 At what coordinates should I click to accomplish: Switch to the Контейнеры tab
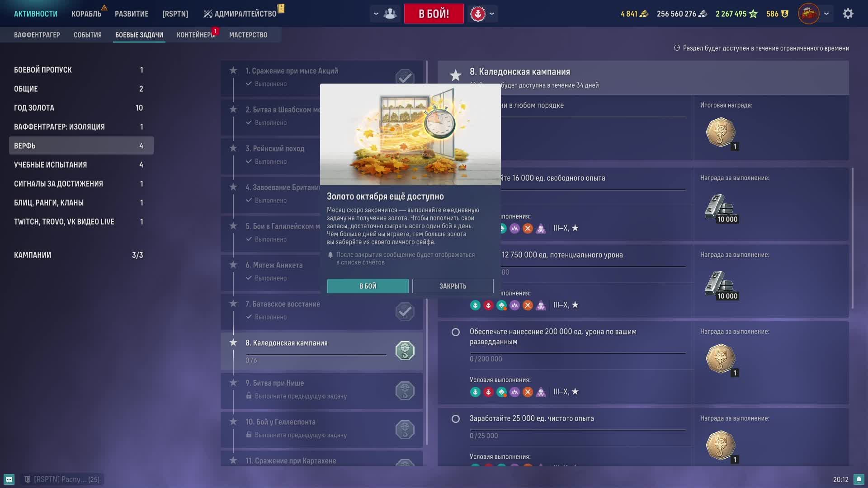pyautogui.click(x=196, y=35)
